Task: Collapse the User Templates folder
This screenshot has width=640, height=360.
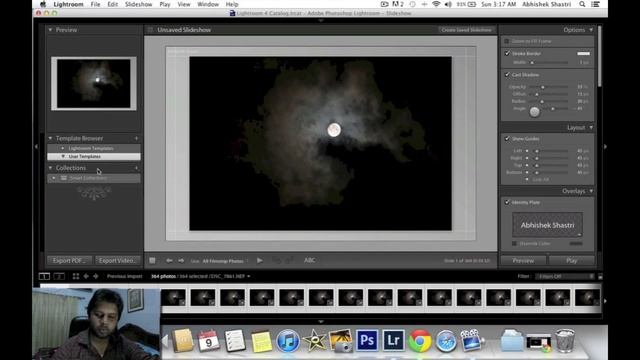Action: point(63,156)
